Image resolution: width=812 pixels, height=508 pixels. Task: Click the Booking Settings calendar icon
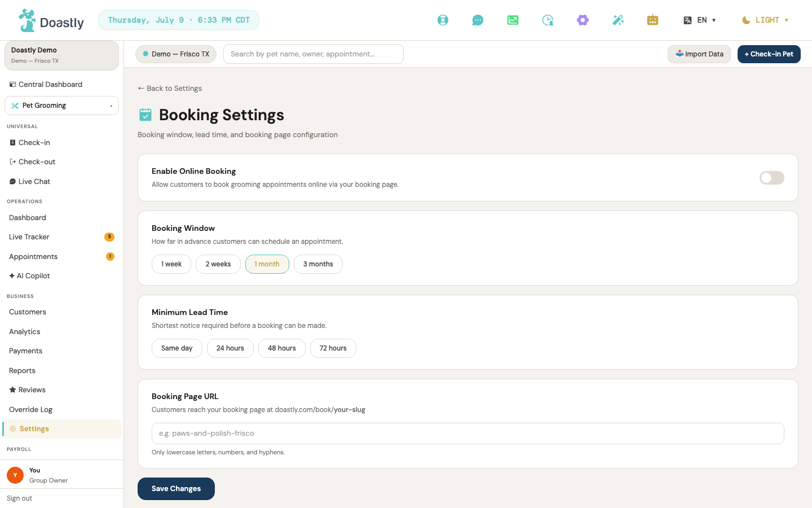(145, 115)
